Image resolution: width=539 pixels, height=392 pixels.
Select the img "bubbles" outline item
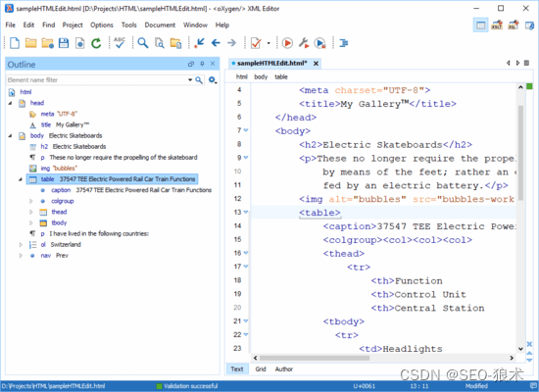pyautogui.click(x=53, y=169)
